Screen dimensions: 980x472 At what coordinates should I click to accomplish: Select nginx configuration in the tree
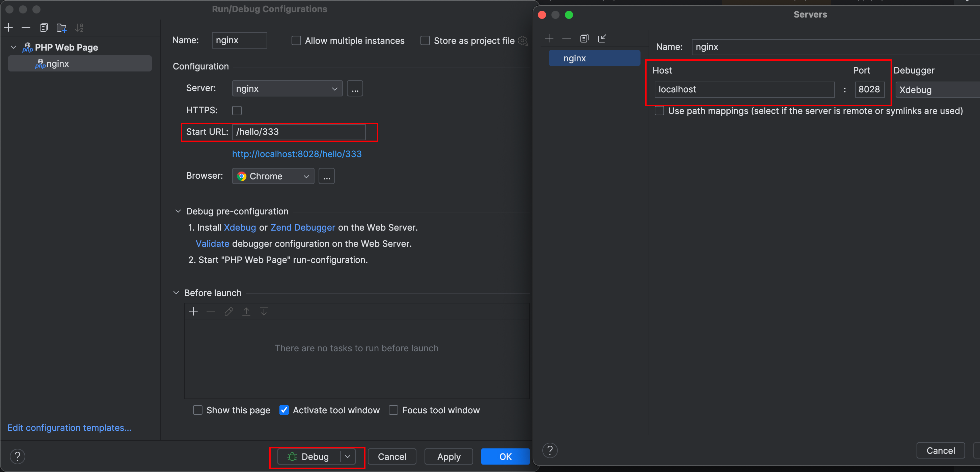point(80,63)
